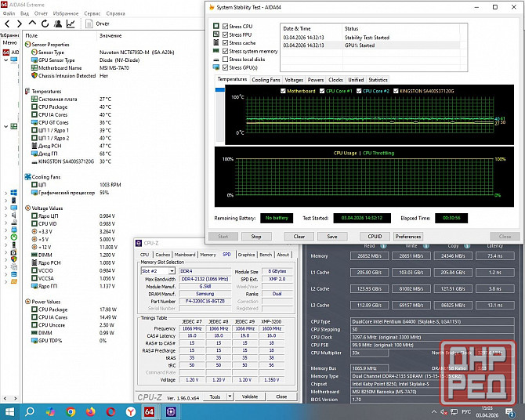525x420 pixels.
Task: Click the Cooling Fans group icon
Action: (27, 177)
